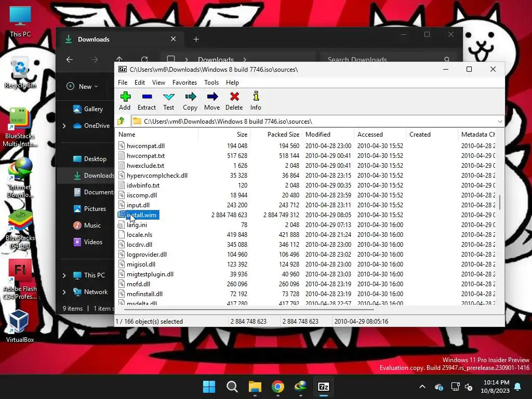The height and width of the screenshot is (399, 532).
Task: Launch Google Chrome from taskbar
Action: click(x=278, y=387)
